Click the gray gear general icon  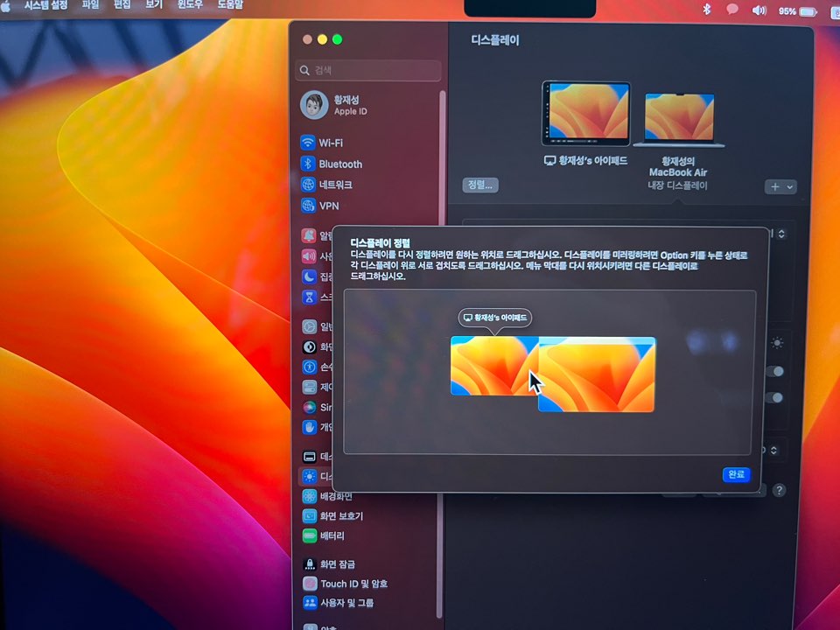click(x=309, y=326)
